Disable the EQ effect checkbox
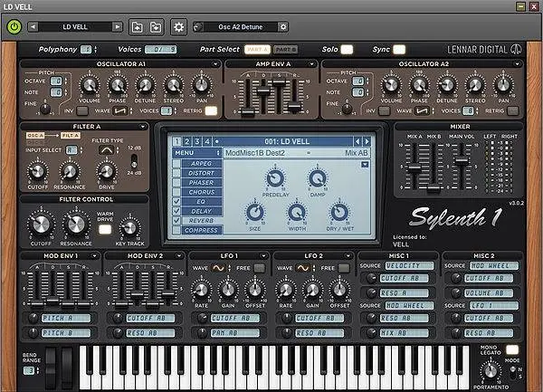 176,202
